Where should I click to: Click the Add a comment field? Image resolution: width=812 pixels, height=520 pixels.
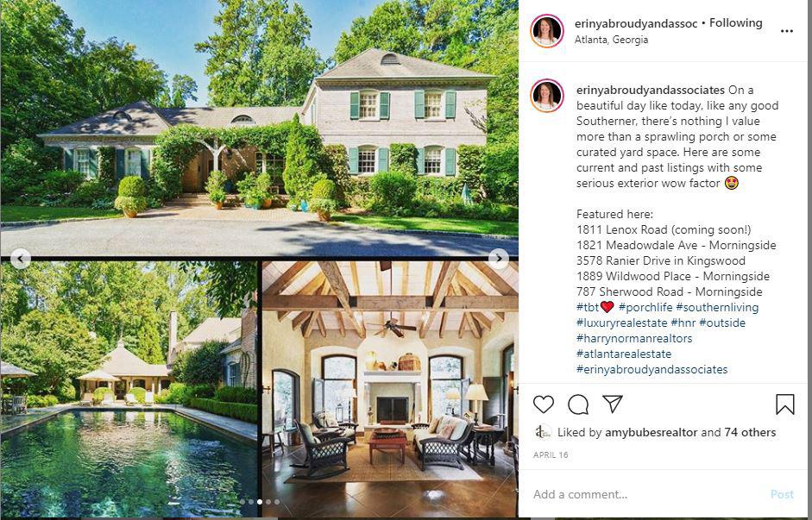(647, 494)
